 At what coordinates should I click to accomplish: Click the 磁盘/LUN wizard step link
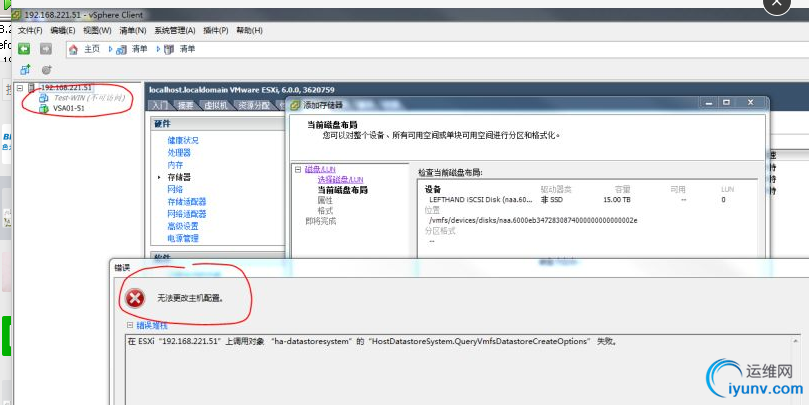tap(320, 169)
